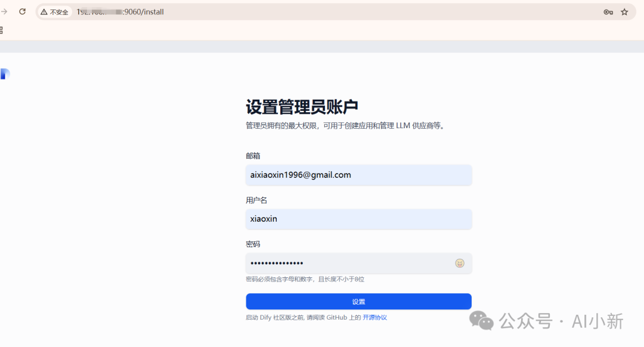Screen dimensions: 644x347
Task: Toggle password visibility emoji icon
Action: coord(460,263)
